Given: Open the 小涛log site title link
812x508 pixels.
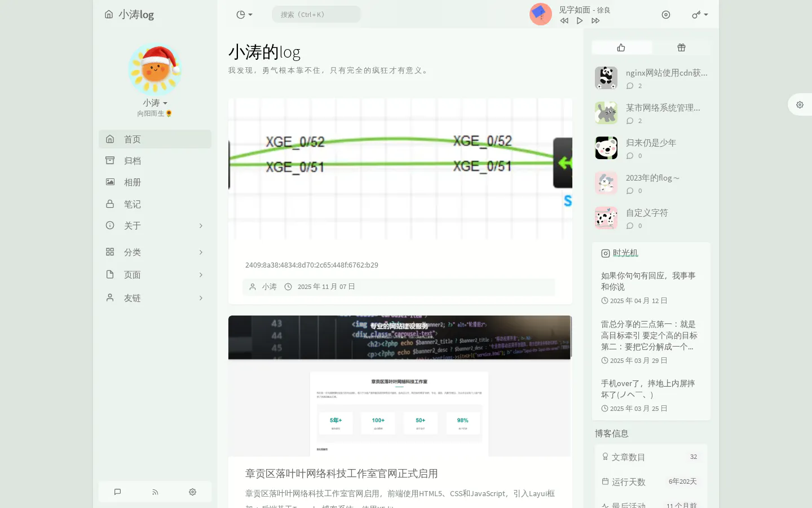Looking at the screenshot, I should tap(136, 14).
